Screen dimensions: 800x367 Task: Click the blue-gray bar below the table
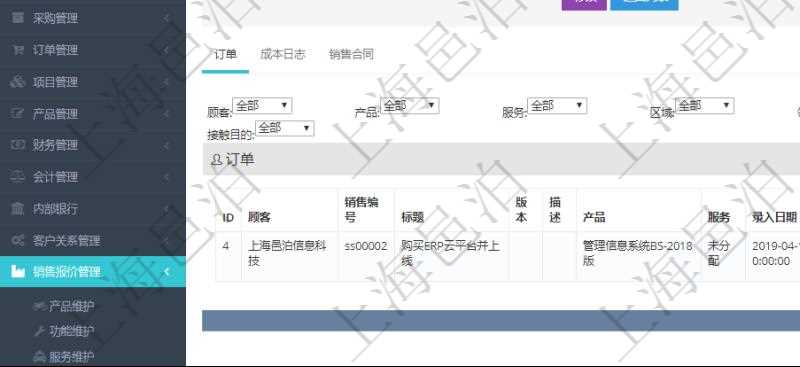pos(501,321)
